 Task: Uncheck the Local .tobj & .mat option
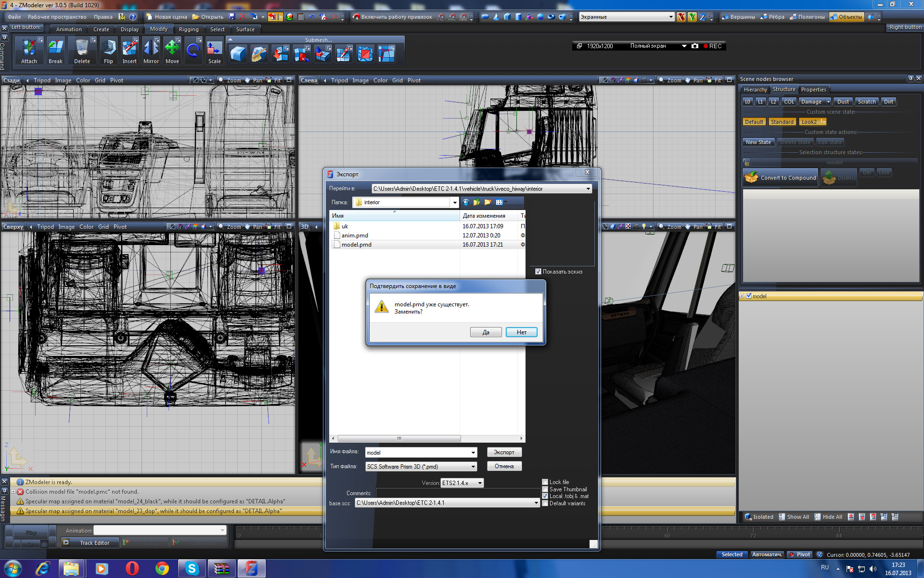[x=545, y=496]
